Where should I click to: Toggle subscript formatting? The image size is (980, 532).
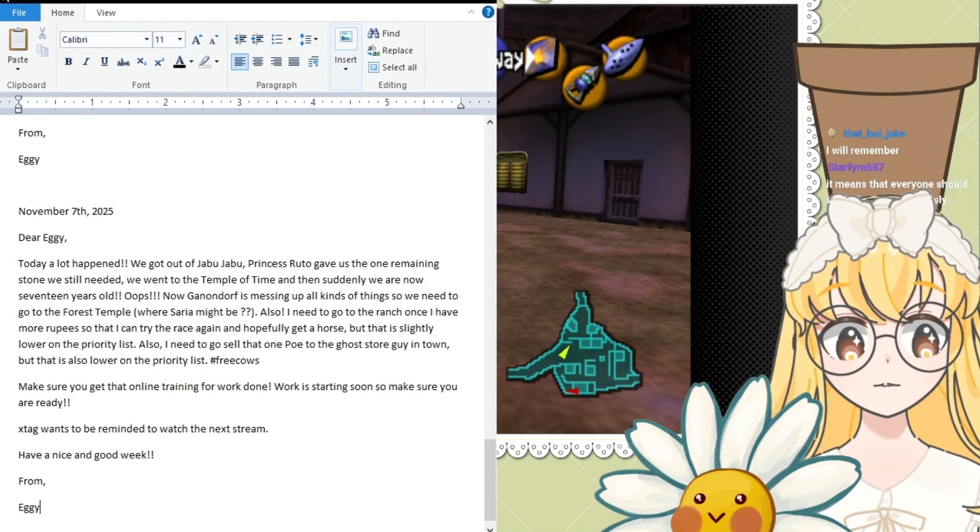(141, 62)
